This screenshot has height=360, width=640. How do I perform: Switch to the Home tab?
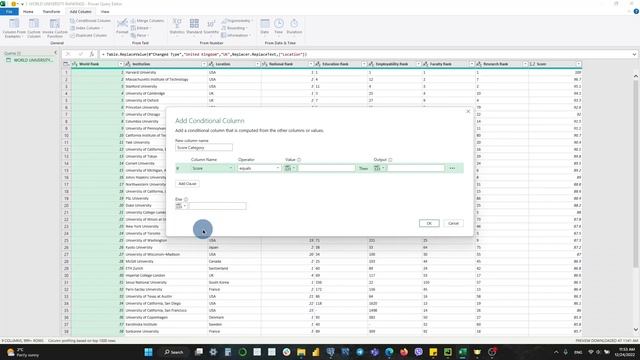tap(28, 12)
